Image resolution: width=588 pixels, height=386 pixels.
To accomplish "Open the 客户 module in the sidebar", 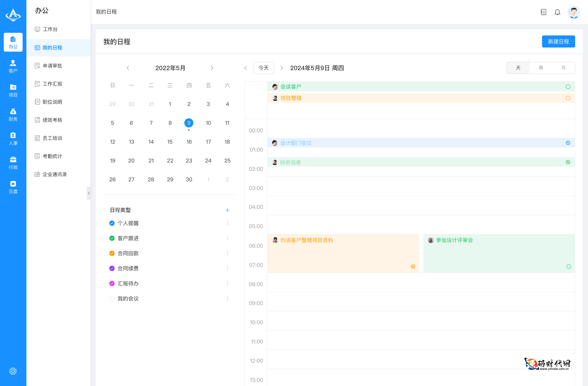I will click(13, 66).
